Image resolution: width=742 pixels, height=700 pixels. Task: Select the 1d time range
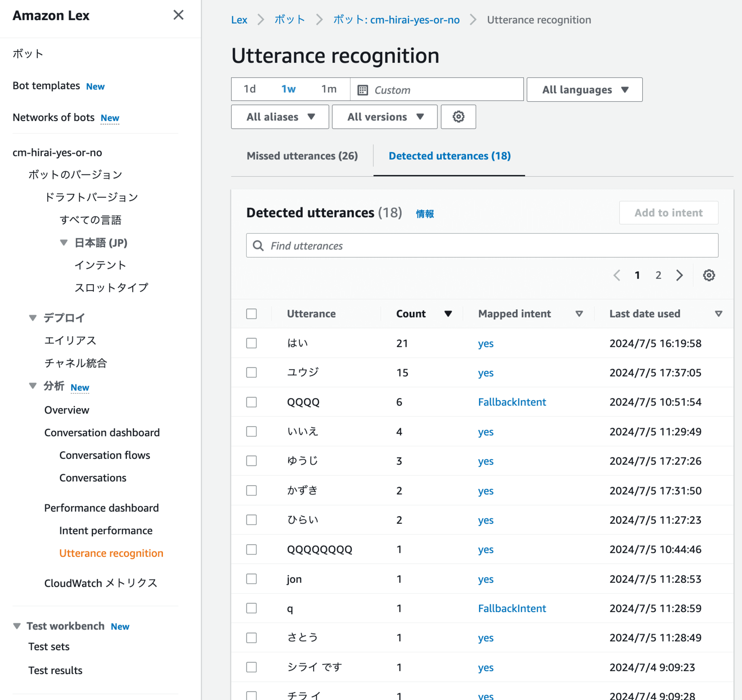250,89
